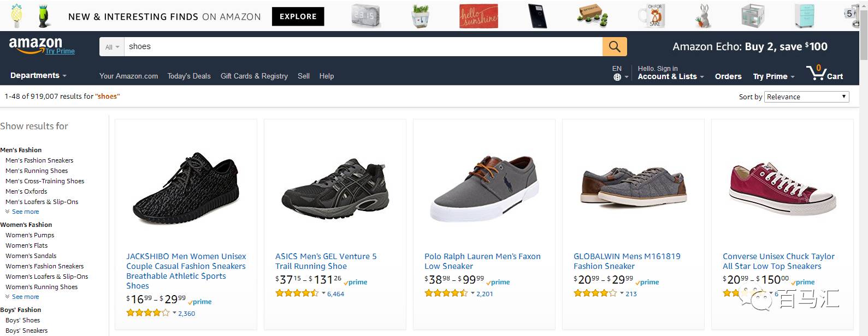Open the Sort by Relevance dropdown
Viewport: 868px width, 336px height.
(x=806, y=97)
